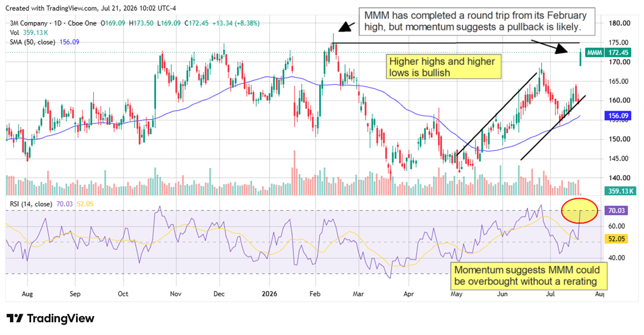Click the 'Dec' label on time axis
The width and height of the screenshot is (644, 335).
coord(219,294)
